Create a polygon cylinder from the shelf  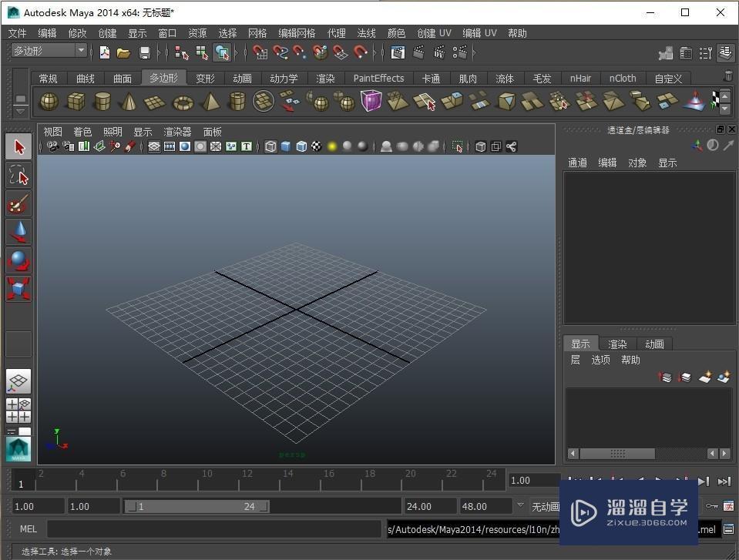102,101
